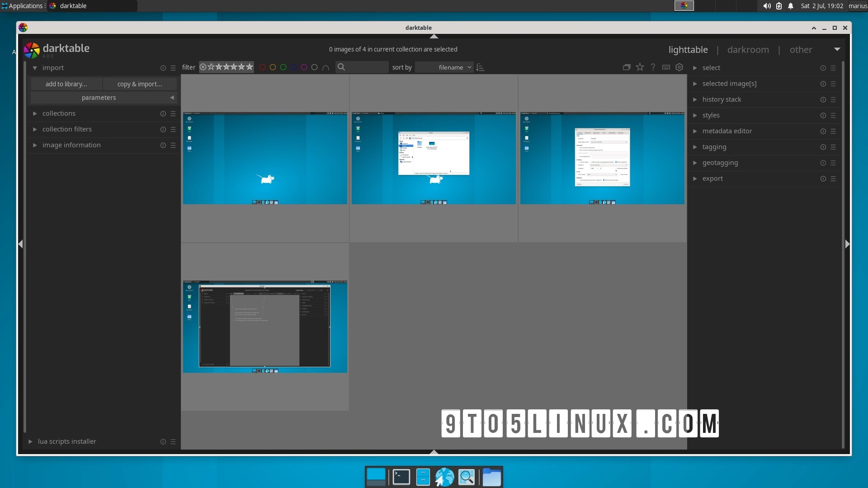Open presets menu of the import module
The image size is (868, 488).
(173, 68)
